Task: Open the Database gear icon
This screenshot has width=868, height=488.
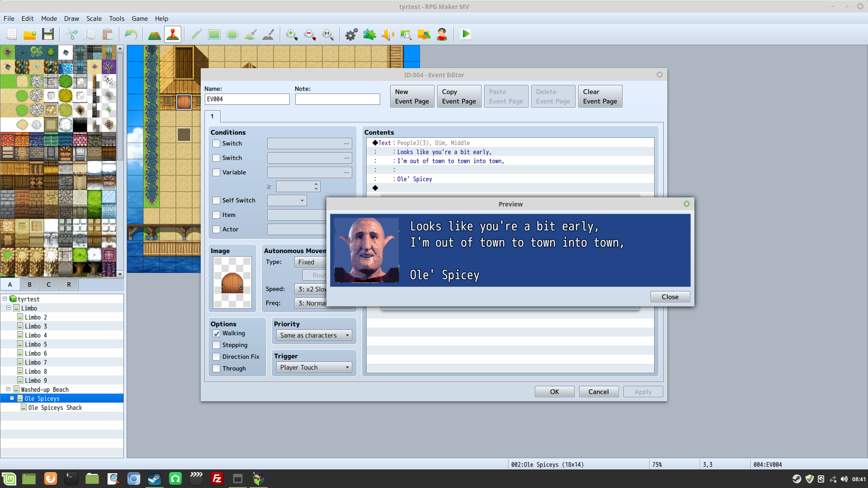Action: click(x=351, y=34)
